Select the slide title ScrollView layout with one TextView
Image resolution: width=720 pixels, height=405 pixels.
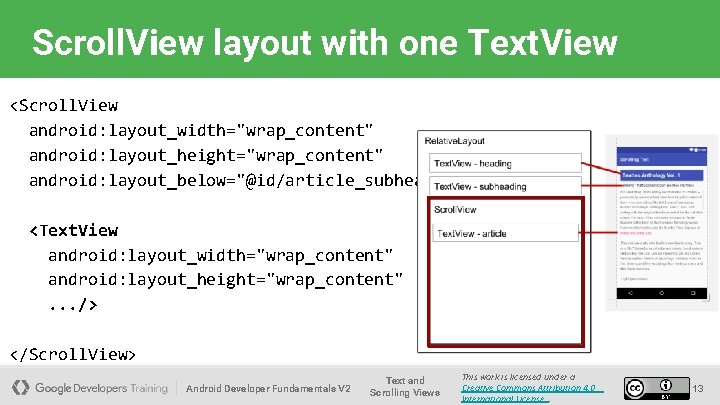point(325,42)
